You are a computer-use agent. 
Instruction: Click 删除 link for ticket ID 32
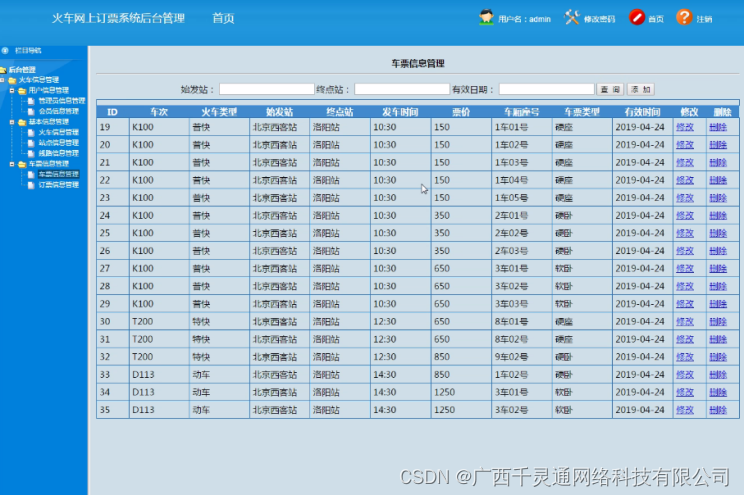(x=718, y=357)
